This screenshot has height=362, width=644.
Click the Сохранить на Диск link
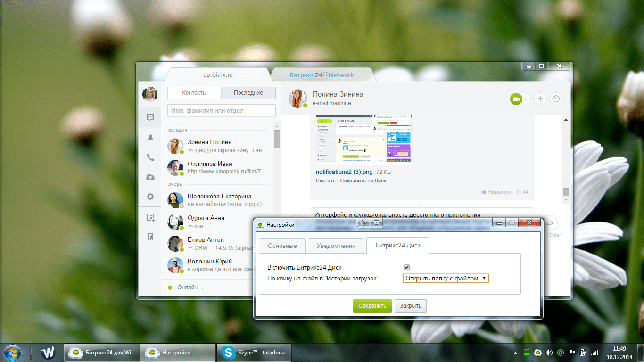click(363, 181)
